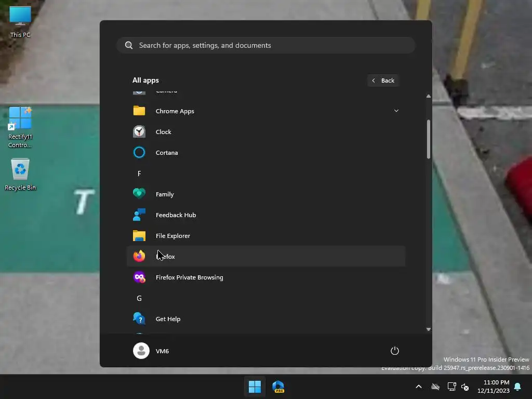The height and width of the screenshot is (399, 532).
Task: Click the muted volume tray icon
Action: (x=465, y=387)
